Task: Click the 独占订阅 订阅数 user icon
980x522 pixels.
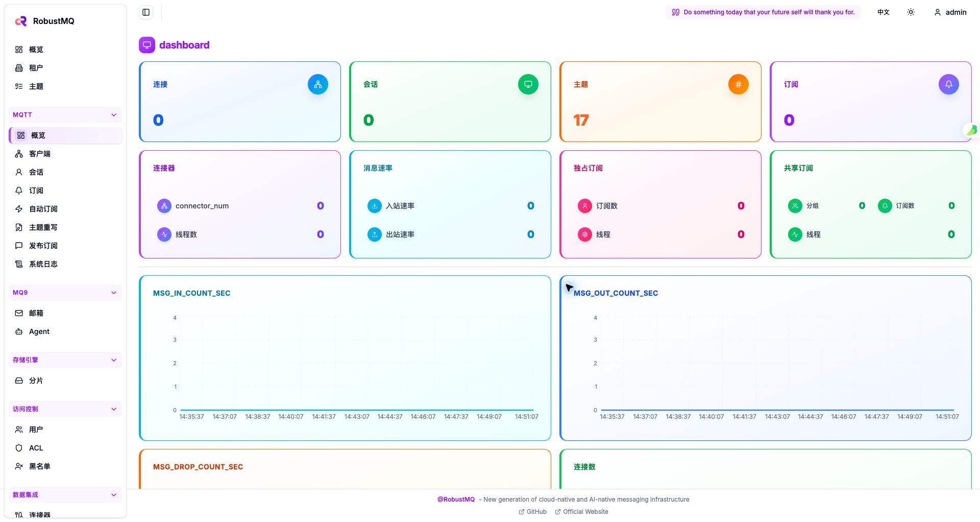Action: tap(585, 206)
